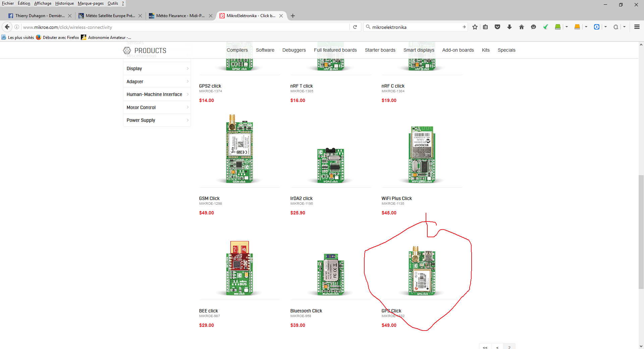The height and width of the screenshot is (349, 644).
Task: Switch to the Météo Fleurance tab
Action: (180, 16)
